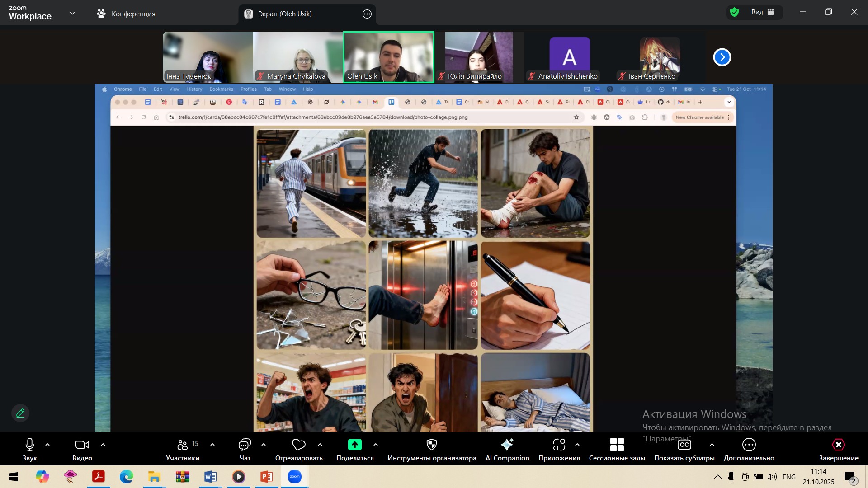
Task: Open Breakout rooms (Сессионные залы)
Action: 617,445
